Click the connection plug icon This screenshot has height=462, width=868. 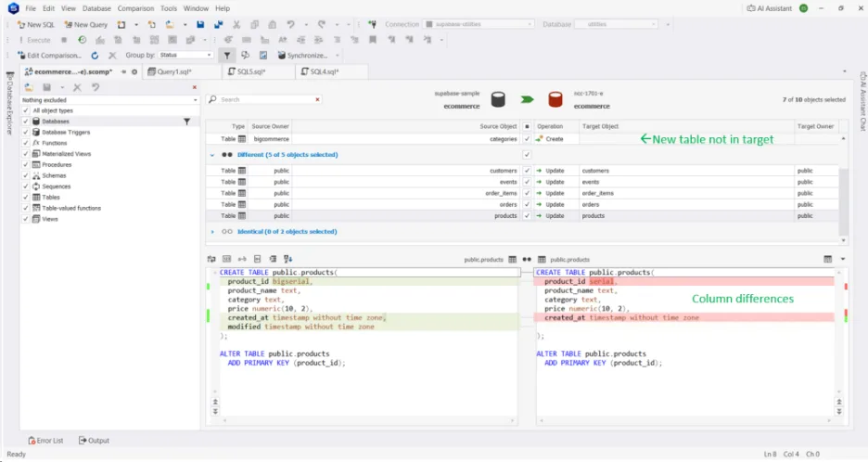(372, 24)
